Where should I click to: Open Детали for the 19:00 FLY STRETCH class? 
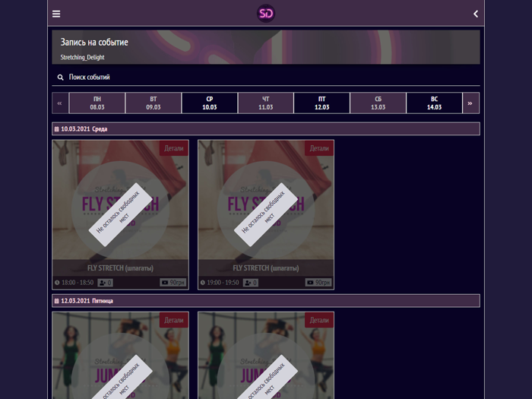click(319, 148)
